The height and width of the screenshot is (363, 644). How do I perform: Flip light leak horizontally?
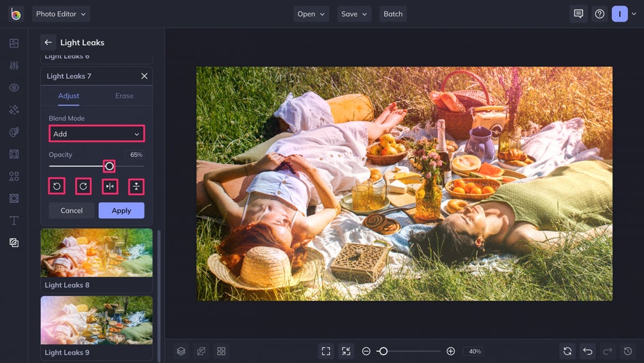(x=110, y=186)
